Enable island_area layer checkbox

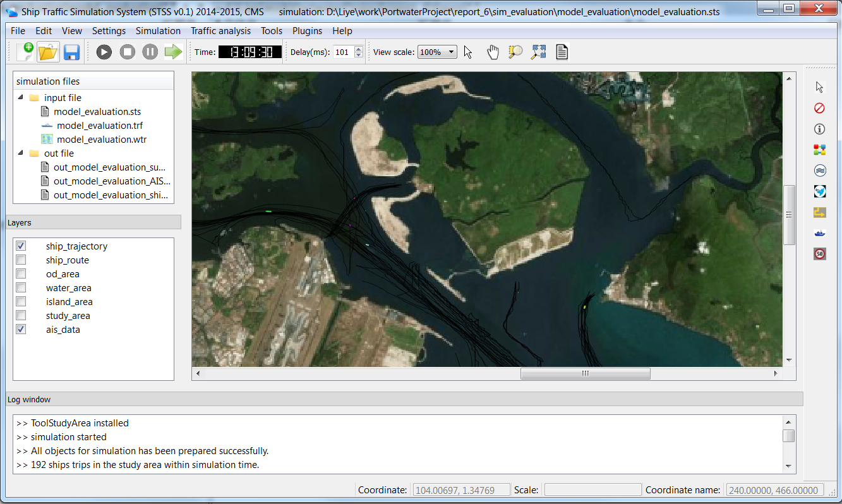tap(21, 301)
